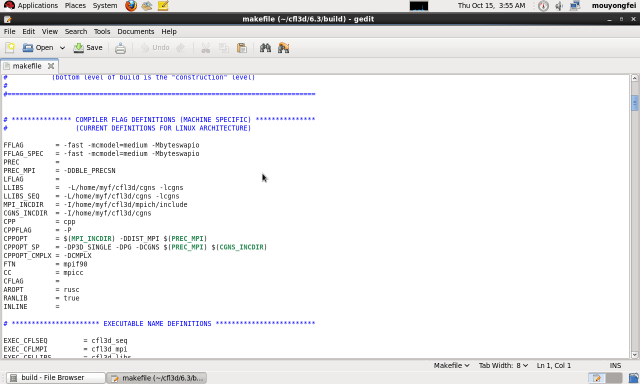Viewport: 640px width, 384px height.
Task: Open the Edit menu
Action: tap(29, 31)
